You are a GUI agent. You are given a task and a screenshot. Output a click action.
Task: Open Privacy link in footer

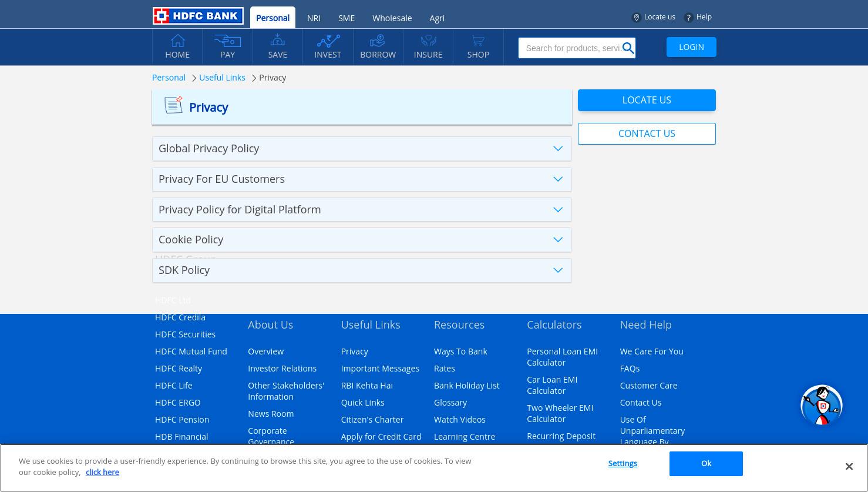pos(355,352)
